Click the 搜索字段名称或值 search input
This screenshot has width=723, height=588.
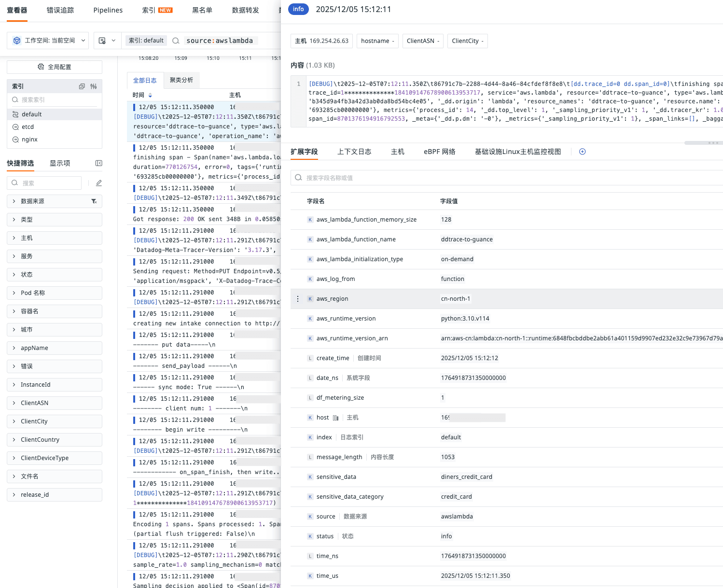coord(434,178)
